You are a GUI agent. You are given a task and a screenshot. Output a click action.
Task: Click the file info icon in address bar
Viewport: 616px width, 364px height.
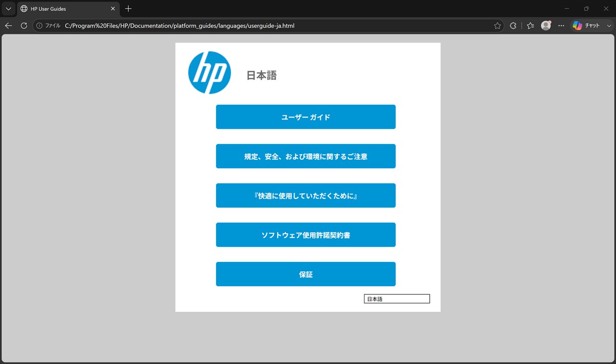[x=40, y=26]
